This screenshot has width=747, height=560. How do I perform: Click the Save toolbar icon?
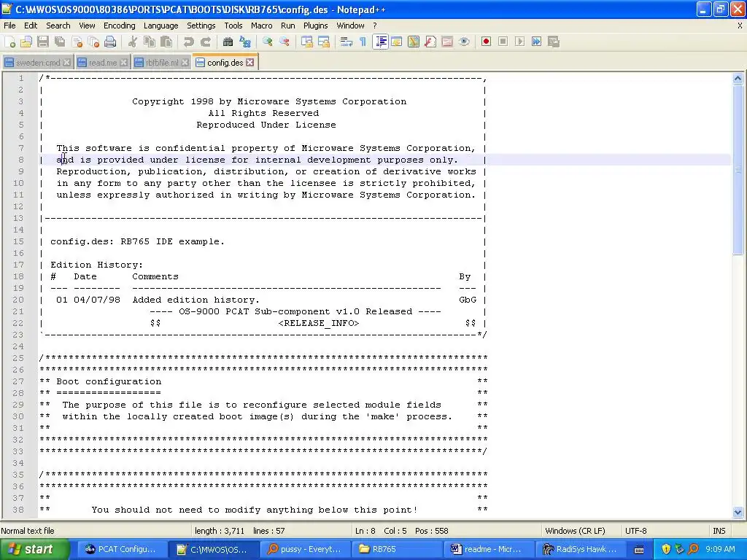click(43, 42)
